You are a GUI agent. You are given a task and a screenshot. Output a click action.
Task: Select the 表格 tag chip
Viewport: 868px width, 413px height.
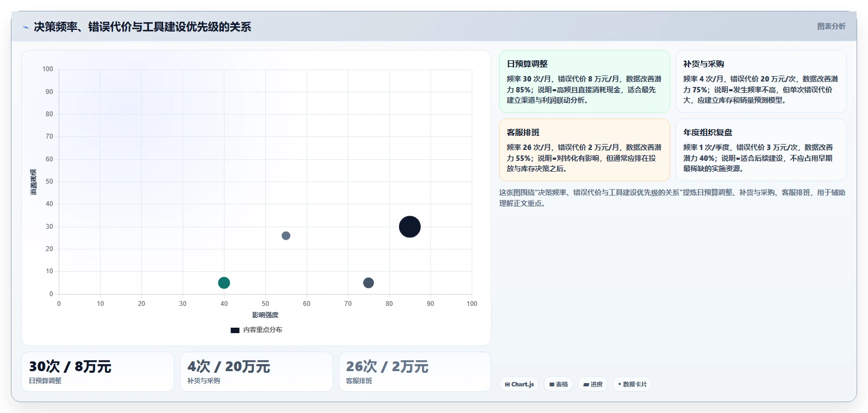558,384
